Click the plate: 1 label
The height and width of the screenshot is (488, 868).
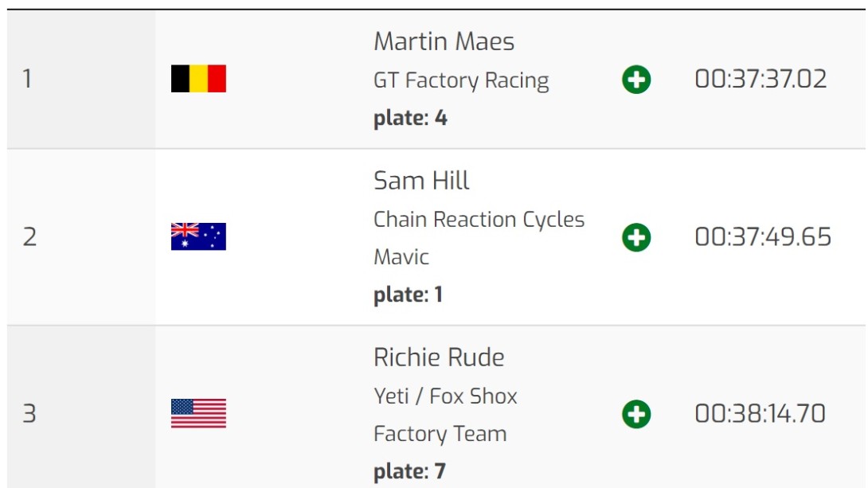pyautogui.click(x=408, y=295)
